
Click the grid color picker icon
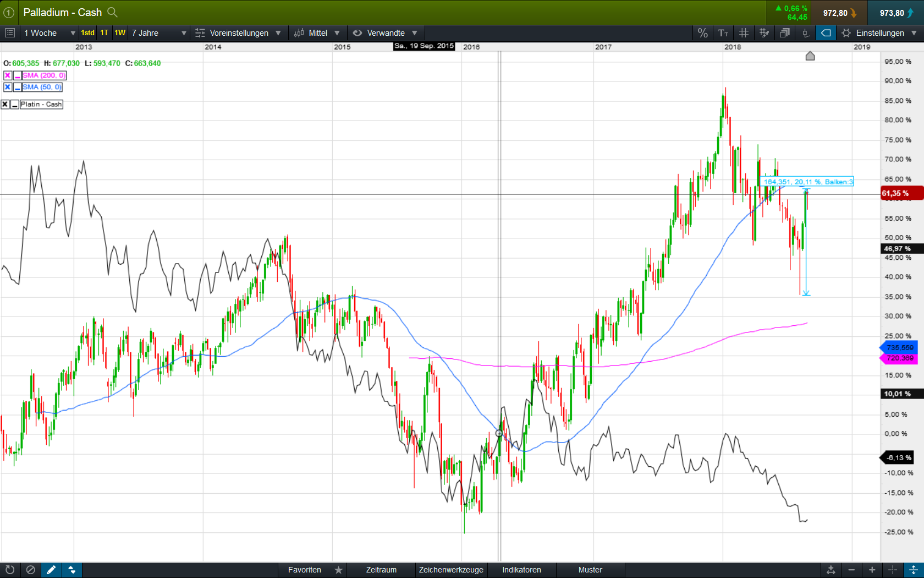pyautogui.click(x=764, y=33)
